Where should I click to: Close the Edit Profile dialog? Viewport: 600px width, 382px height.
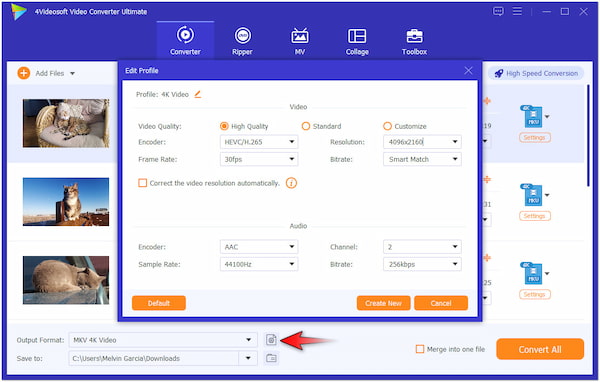coord(468,70)
